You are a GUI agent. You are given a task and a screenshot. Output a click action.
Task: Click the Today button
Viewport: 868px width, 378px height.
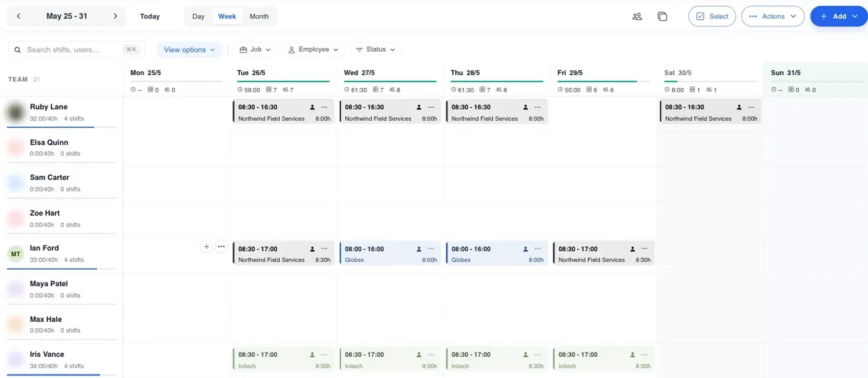(x=150, y=16)
